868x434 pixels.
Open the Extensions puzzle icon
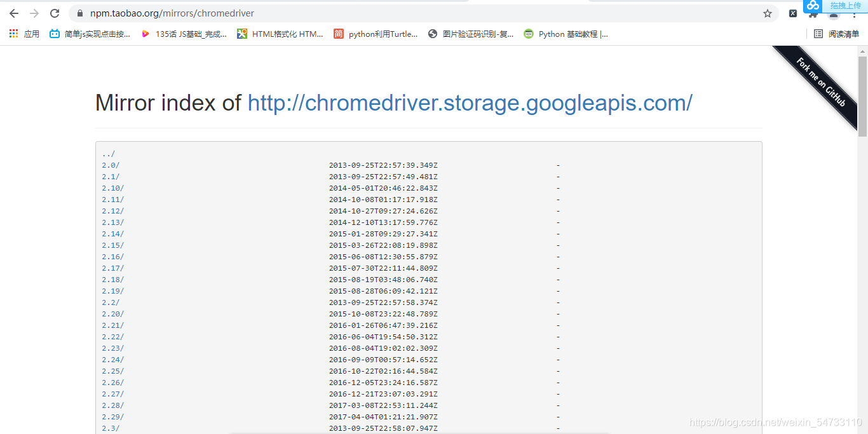(813, 13)
